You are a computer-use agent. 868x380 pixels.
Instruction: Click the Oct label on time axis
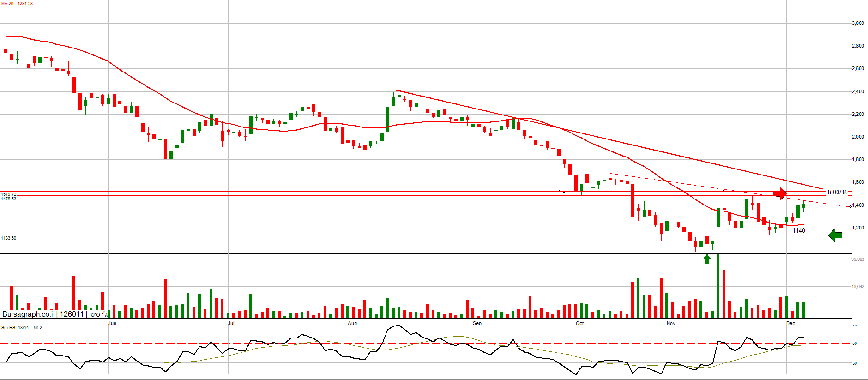click(x=579, y=323)
